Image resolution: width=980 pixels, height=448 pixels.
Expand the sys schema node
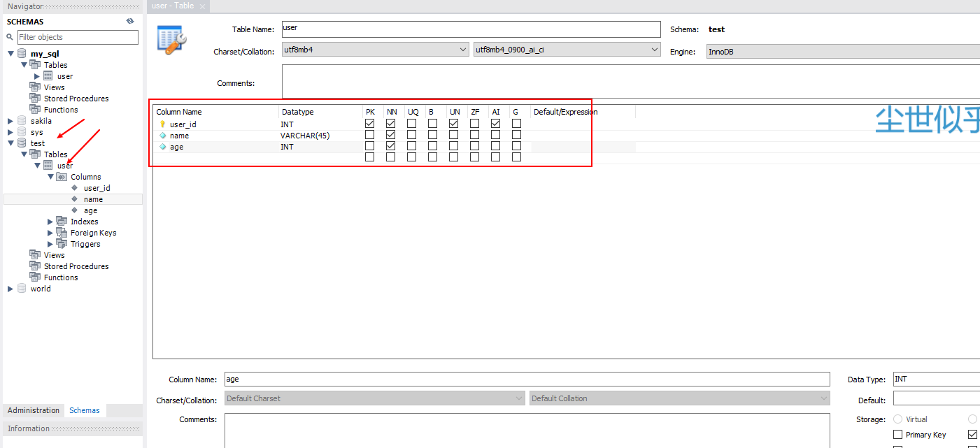tap(10, 132)
